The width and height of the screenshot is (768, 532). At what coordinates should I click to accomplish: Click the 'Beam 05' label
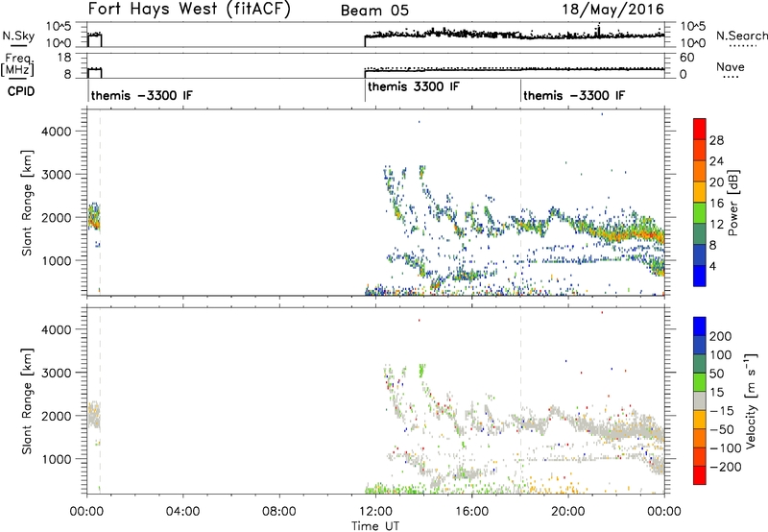pyautogui.click(x=374, y=11)
